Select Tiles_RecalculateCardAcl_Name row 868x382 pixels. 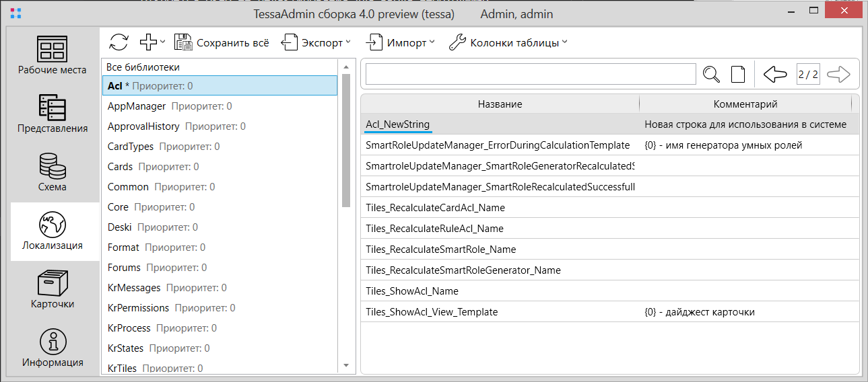(x=610, y=208)
